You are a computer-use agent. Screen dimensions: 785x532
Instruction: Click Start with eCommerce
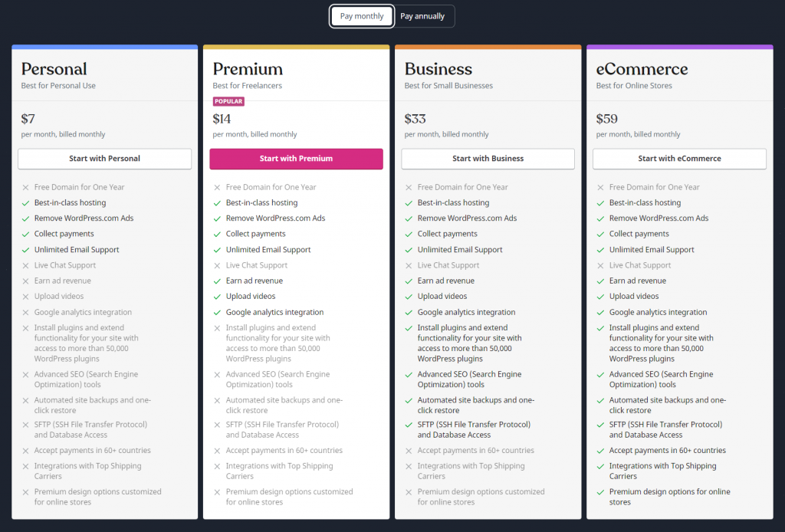pyautogui.click(x=679, y=159)
